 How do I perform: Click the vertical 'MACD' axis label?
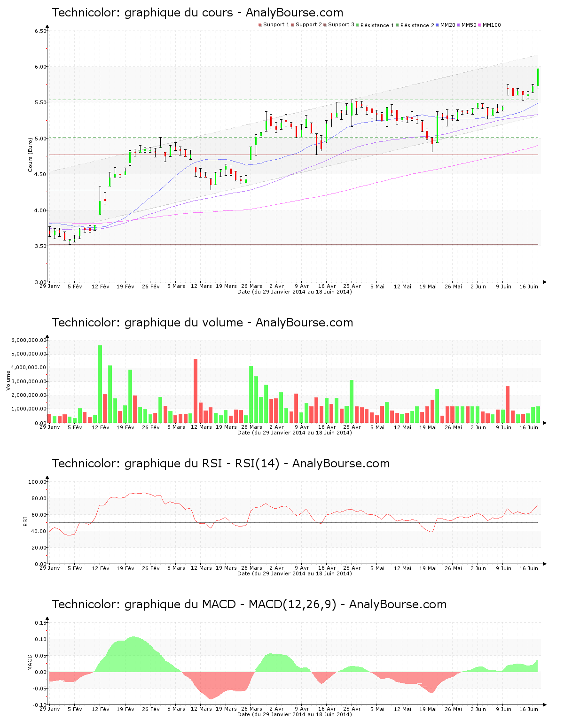pyautogui.click(x=30, y=662)
